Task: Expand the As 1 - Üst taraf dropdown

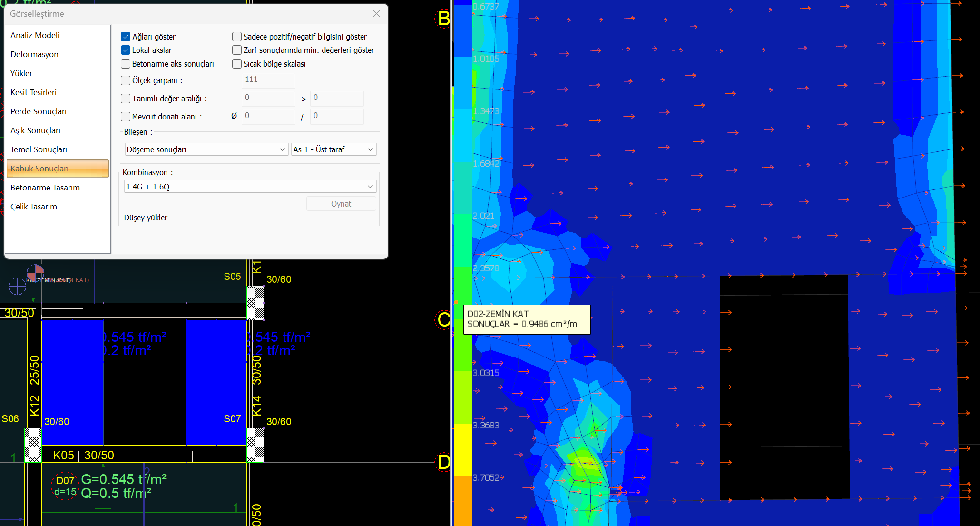Action: pyautogui.click(x=333, y=149)
